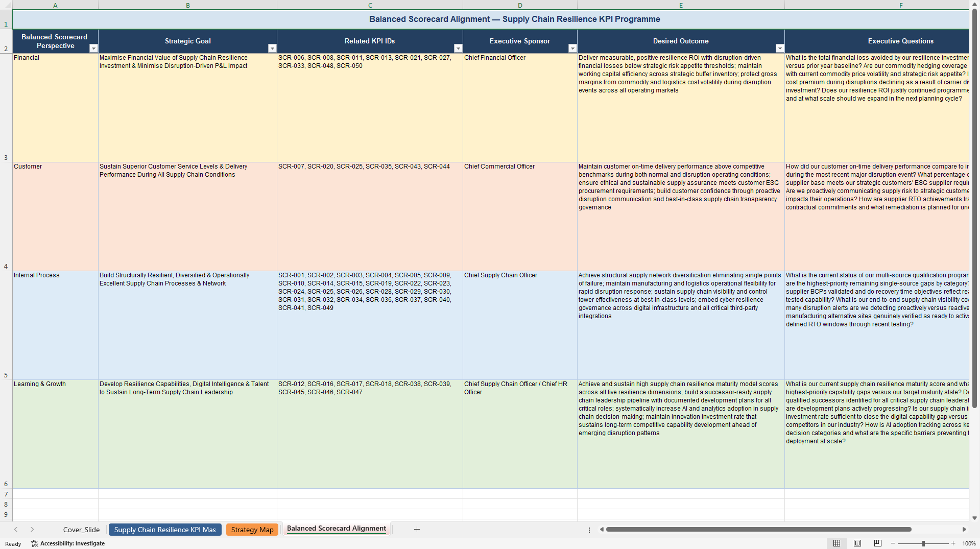Select KPI IDs cell starting SCR-012
The height and width of the screenshot is (549, 980).
(x=370, y=434)
